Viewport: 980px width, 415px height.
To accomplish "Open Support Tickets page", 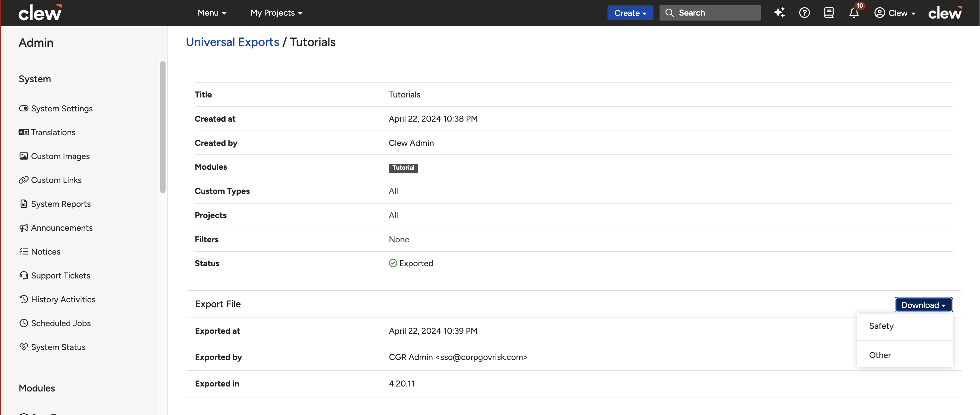I will [60, 275].
